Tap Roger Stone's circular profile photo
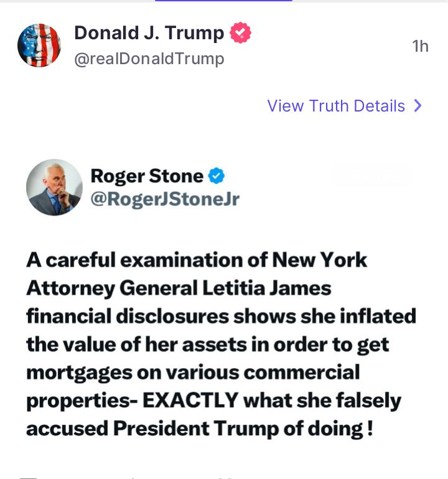 (x=54, y=187)
